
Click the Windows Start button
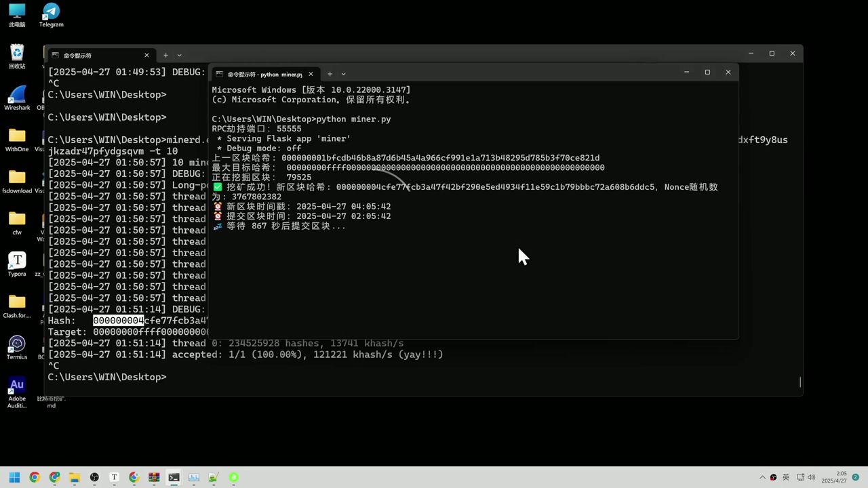(x=14, y=477)
